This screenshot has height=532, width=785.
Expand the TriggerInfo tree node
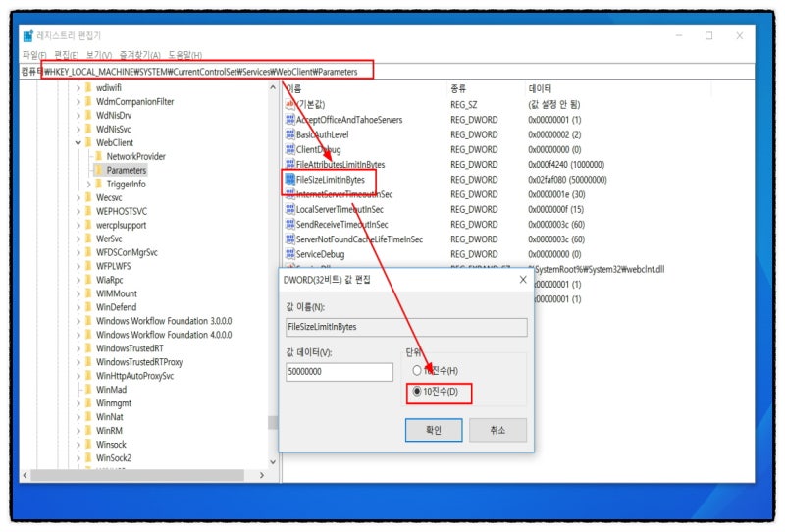pyautogui.click(x=88, y=185)
